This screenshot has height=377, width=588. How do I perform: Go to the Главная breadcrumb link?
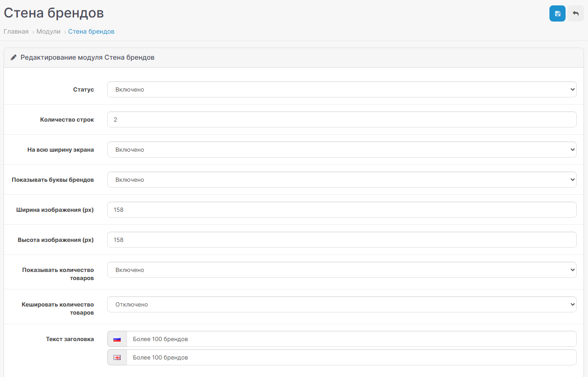[x=16, y=31]
